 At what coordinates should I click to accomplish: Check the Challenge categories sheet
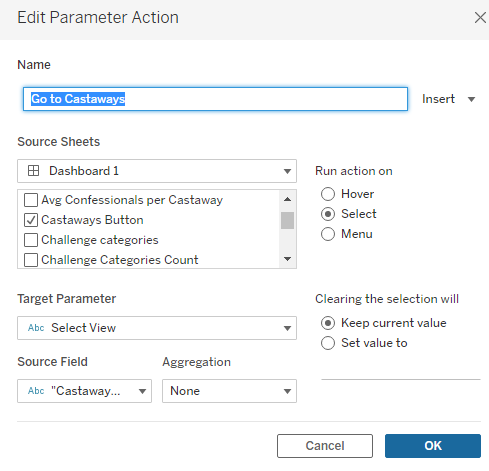tap(31, 240)
